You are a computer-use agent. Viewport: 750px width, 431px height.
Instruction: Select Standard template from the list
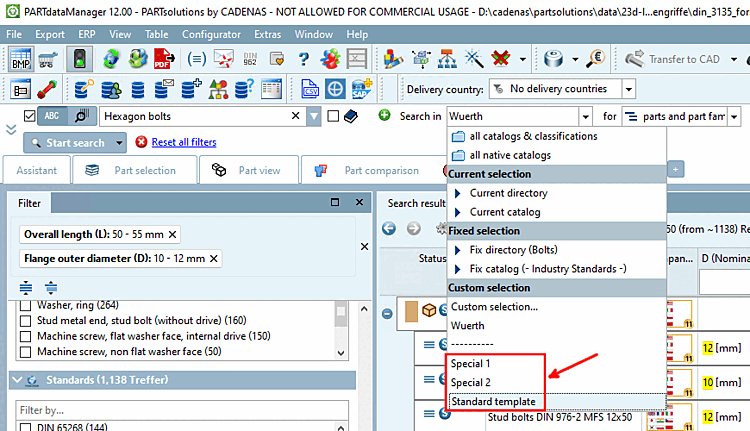tap(493, 401)
